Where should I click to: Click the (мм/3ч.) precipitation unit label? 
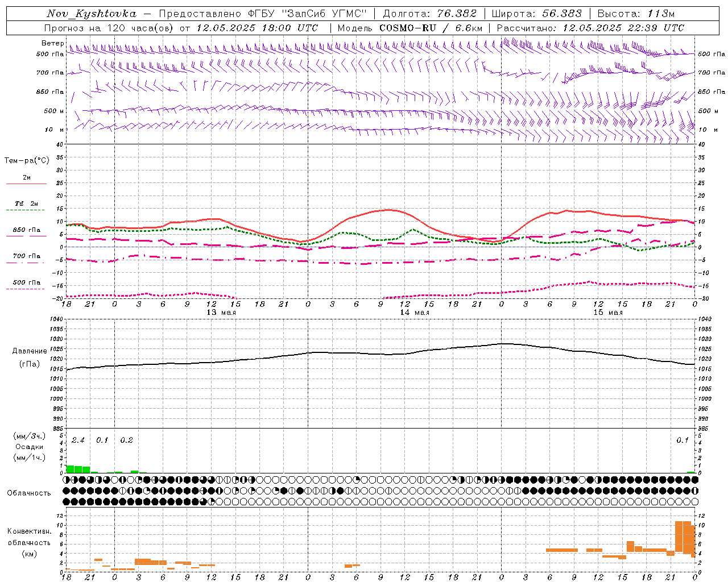pos(30,436)
